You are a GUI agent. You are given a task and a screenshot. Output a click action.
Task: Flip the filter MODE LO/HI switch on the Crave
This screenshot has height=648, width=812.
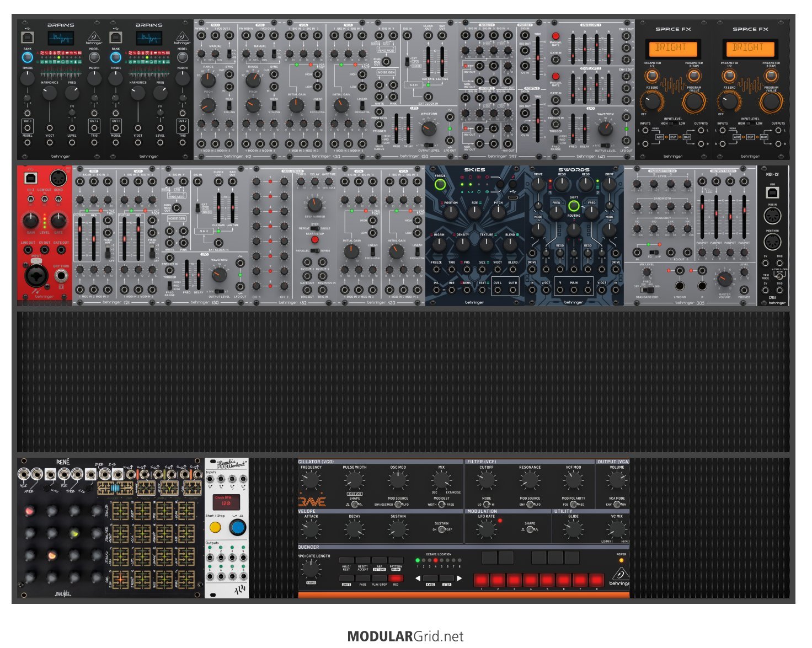click(x=487, y=504)
